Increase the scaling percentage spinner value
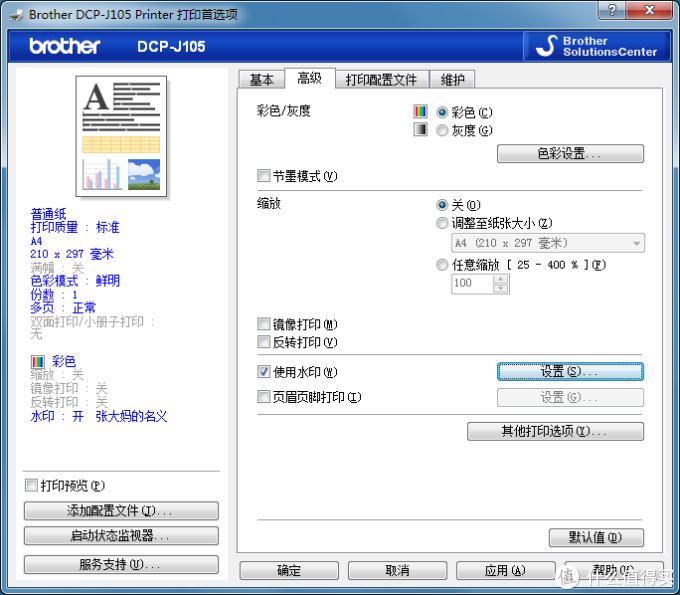Screen dimensions: 680x595 501,278
